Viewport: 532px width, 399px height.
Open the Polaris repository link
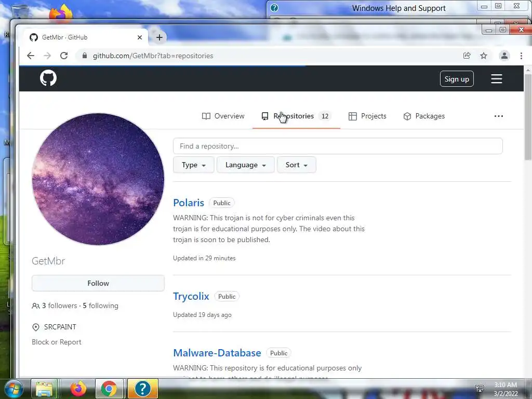pyautogui.click(x=189, y=203)
